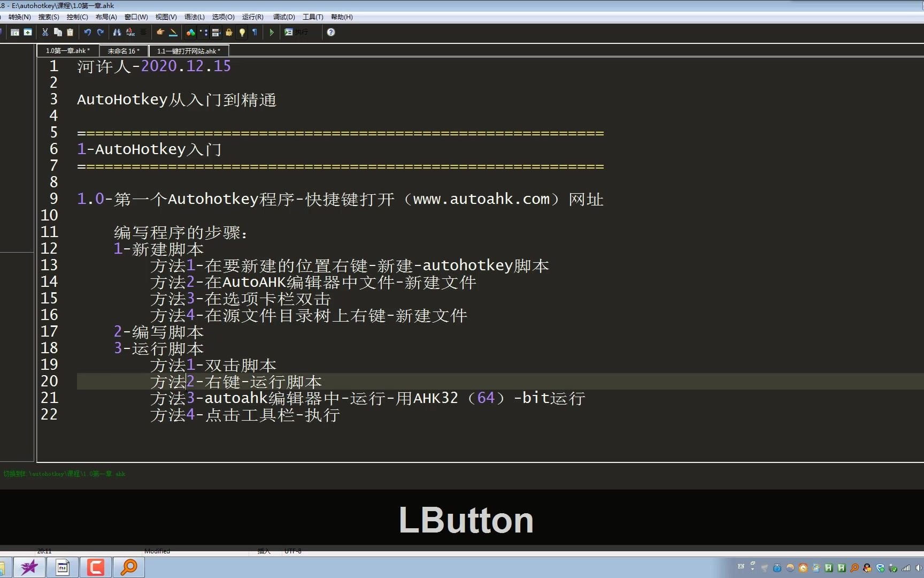Screen dimensions: 924x578
Task: Open the 窗口(W) menu
Action: coord(136,17)
